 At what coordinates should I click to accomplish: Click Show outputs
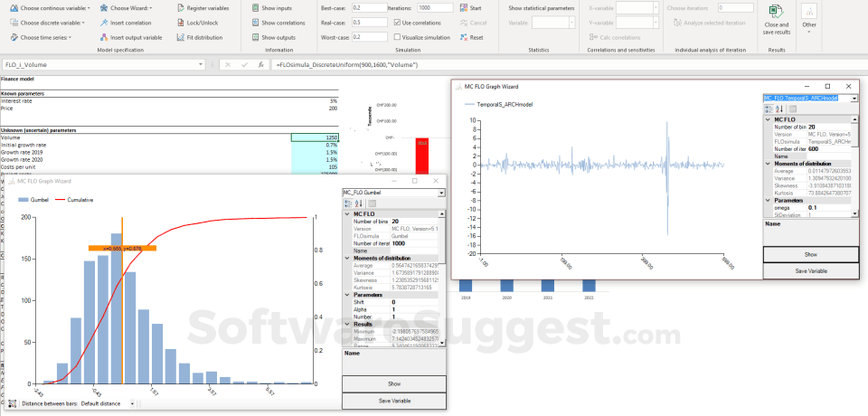pyautogui.click(x=273, y=37)
